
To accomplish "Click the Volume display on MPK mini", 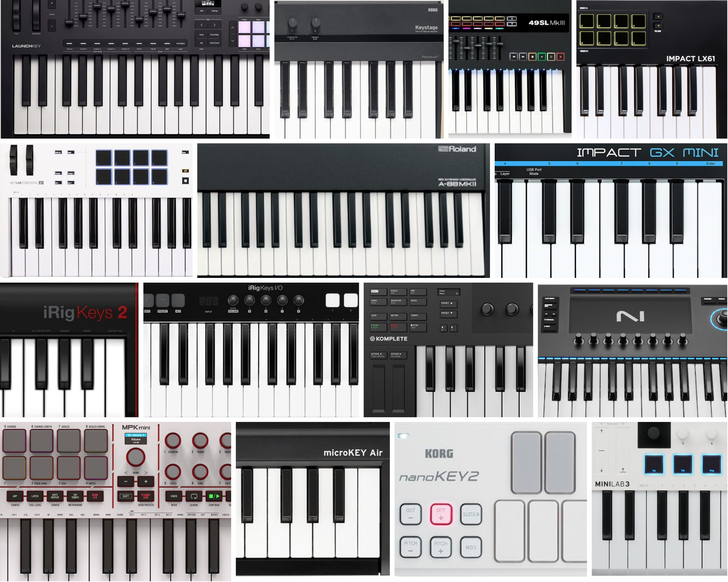I will [x=136, y=439].
